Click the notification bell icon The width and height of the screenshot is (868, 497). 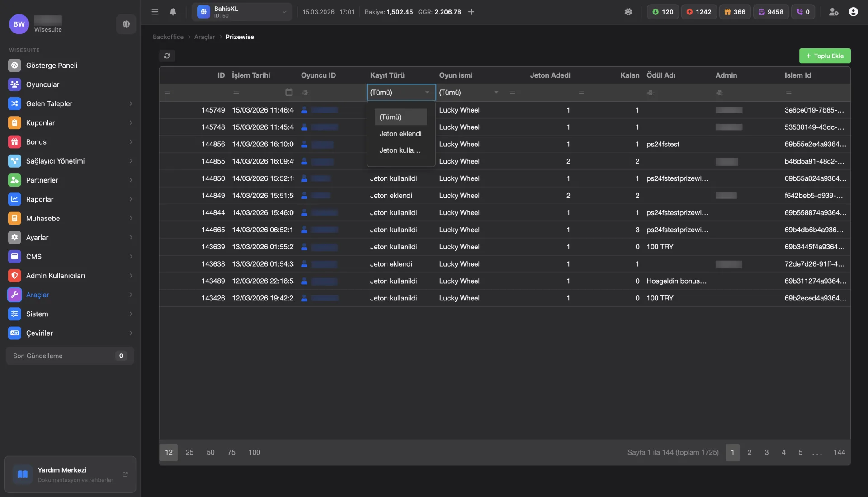[x=173, y=12]
